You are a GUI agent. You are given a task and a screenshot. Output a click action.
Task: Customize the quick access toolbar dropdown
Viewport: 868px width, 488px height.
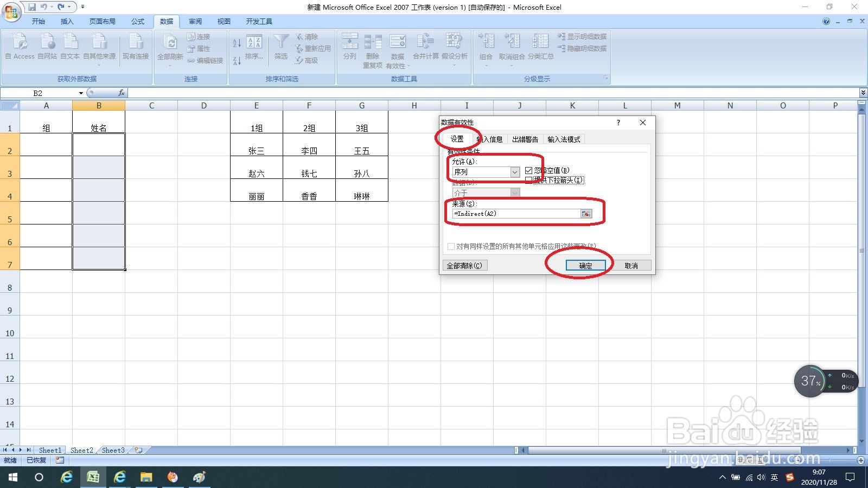(x=82, y=7)
